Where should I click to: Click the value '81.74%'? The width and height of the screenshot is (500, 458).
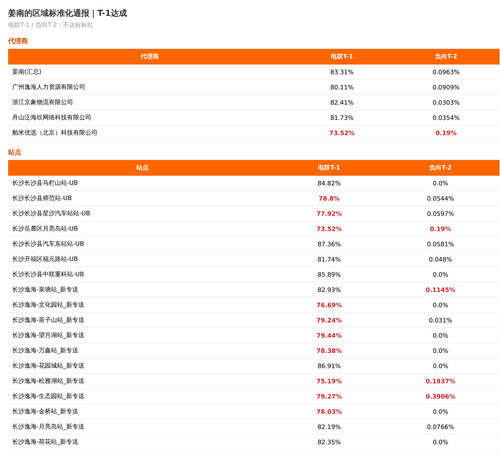(329, 259)
